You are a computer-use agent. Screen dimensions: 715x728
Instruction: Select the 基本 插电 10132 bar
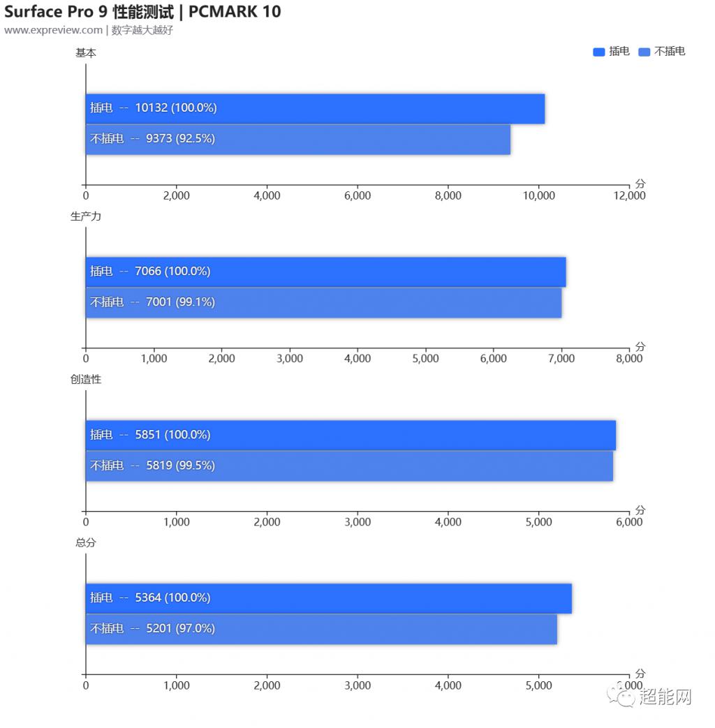pyautogui.click(x=315, y=109)
